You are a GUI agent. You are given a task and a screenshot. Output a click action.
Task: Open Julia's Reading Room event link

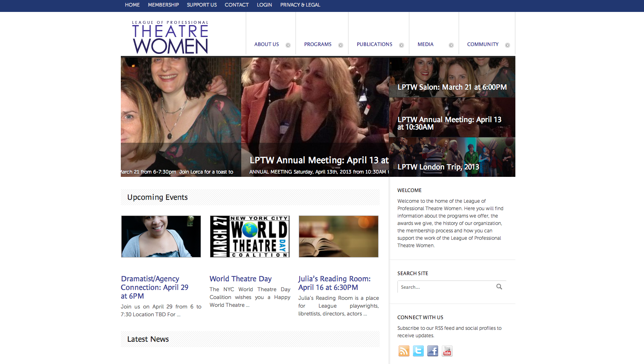tap(334, 283)
